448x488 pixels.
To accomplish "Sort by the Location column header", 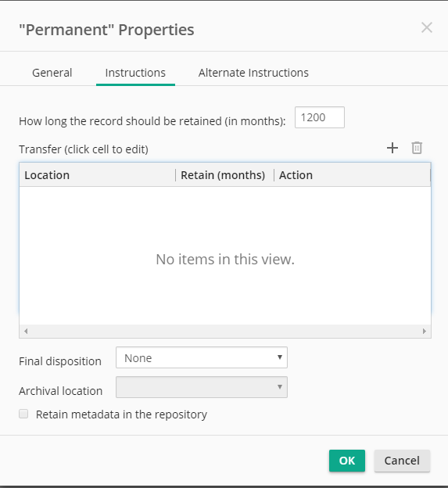I will (98, 175).
